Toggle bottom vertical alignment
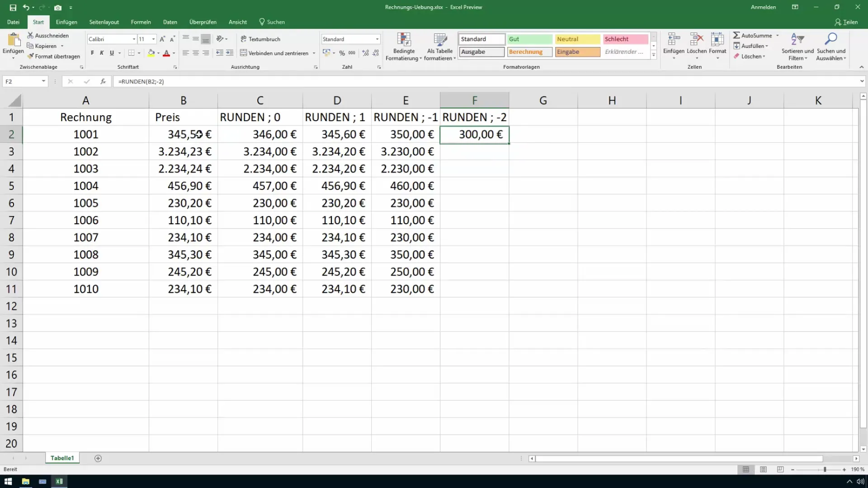Screen dimensions: 868x488 [x=206, y=39]
